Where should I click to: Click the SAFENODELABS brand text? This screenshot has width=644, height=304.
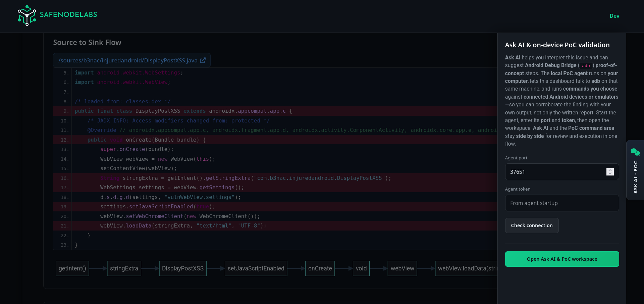(x=68, y=14)
